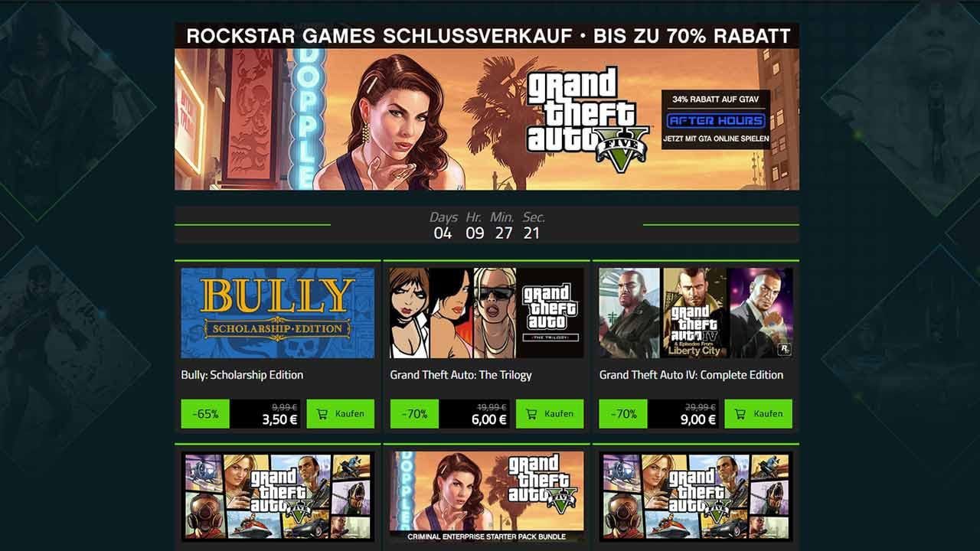The width and height of the screenshot is (980, 551).
Task: Click cart icon on GTA Trilogy Kaufen button
Action: (x=531, y=414)
